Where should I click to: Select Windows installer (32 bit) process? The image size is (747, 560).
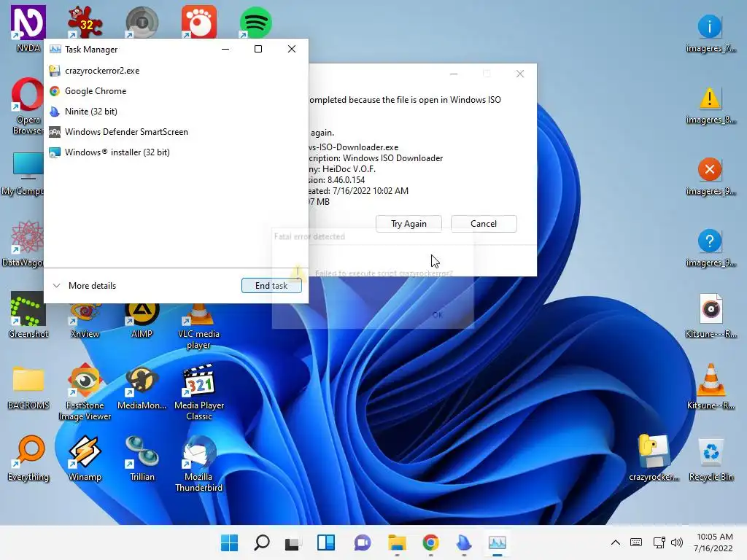tap(176, 152)
